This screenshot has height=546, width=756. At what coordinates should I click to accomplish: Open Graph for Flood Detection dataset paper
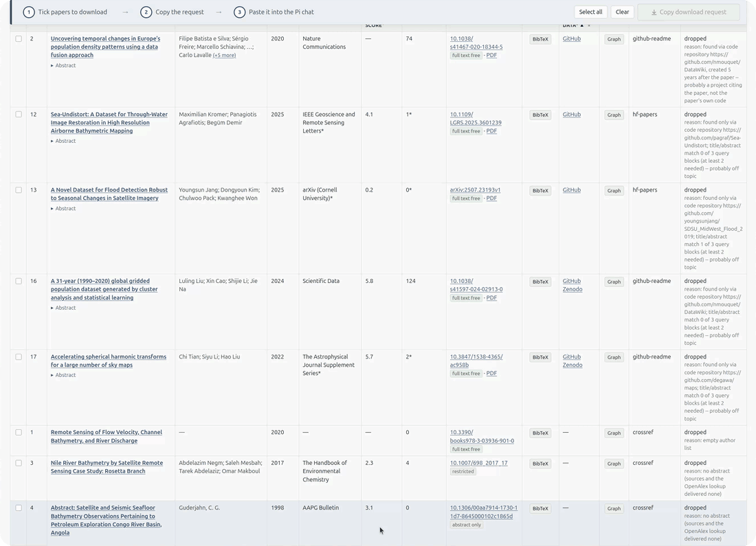click(x=614, y=190)
